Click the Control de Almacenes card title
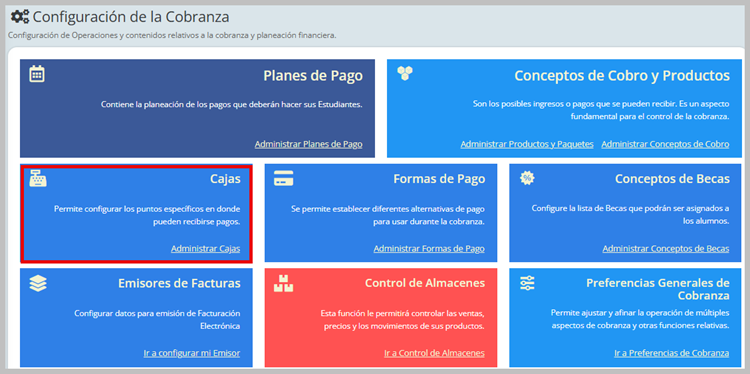This screenshot has width=750, height=374. pyautogui.click(x=425, y=283)
